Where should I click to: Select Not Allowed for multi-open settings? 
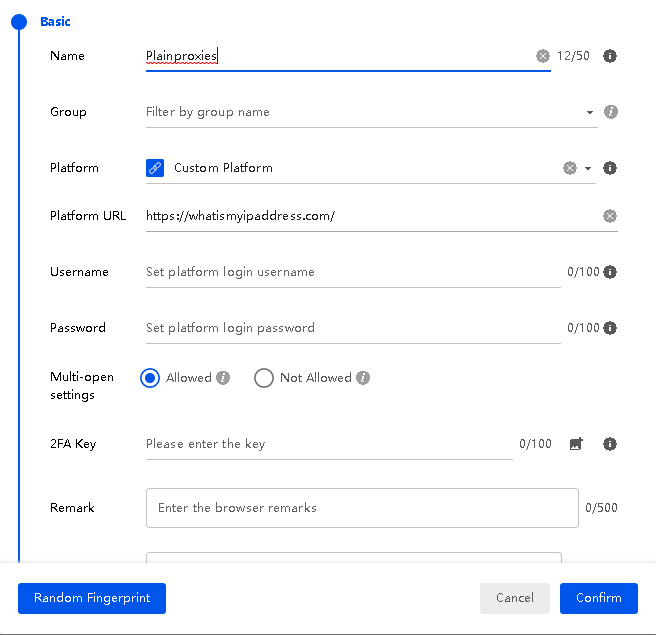[x=264, y=378]
